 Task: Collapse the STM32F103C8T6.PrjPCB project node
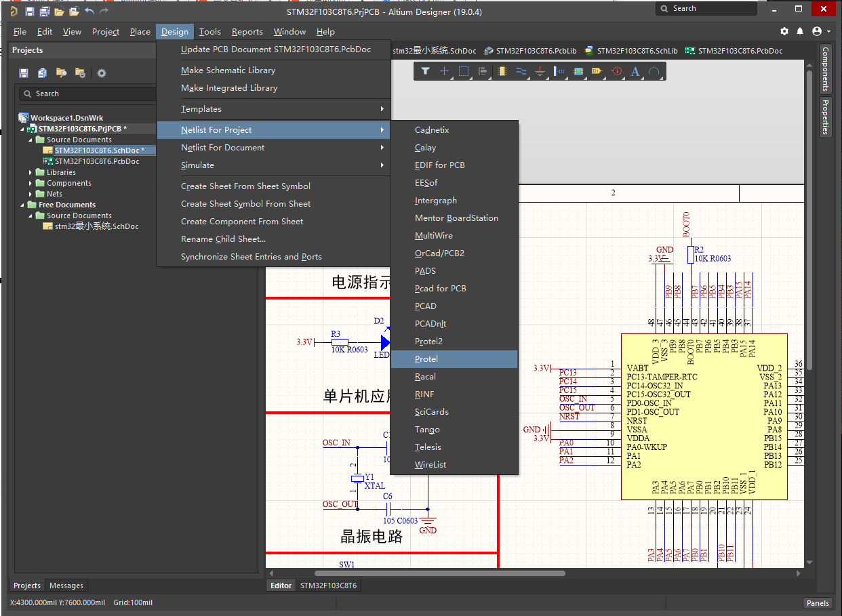(x=22, y=129)
